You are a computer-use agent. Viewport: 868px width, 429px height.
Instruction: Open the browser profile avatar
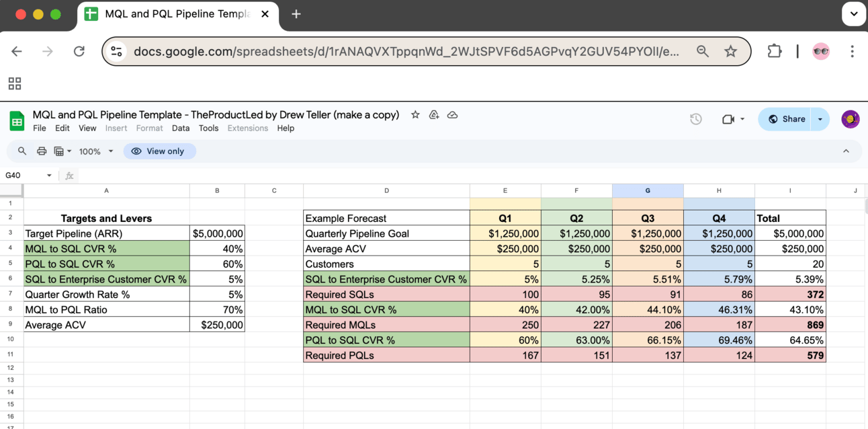coord(821,51)
